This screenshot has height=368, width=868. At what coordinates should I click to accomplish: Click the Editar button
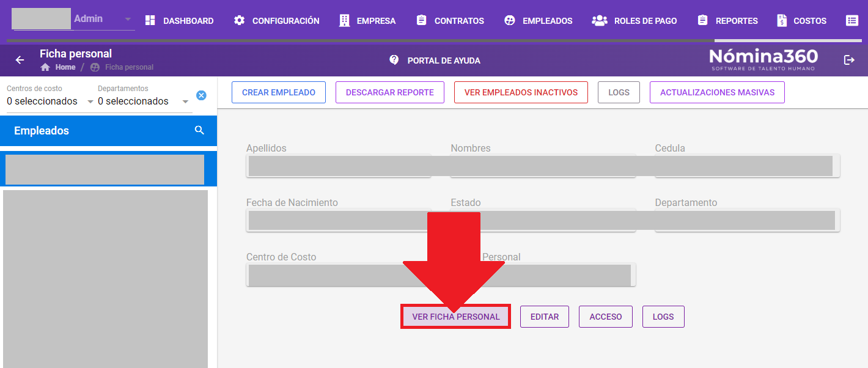click(x=545, y=317)
